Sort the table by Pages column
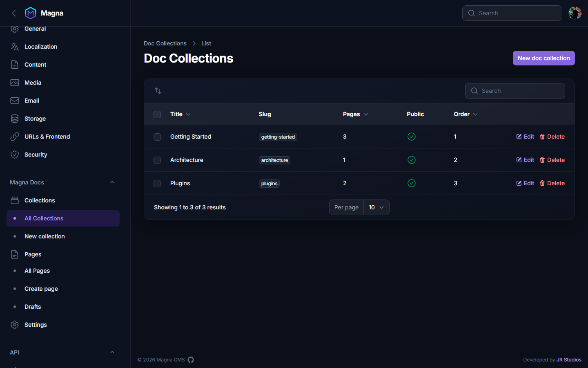This screenshot has height=368, width=588. [356, 114]
